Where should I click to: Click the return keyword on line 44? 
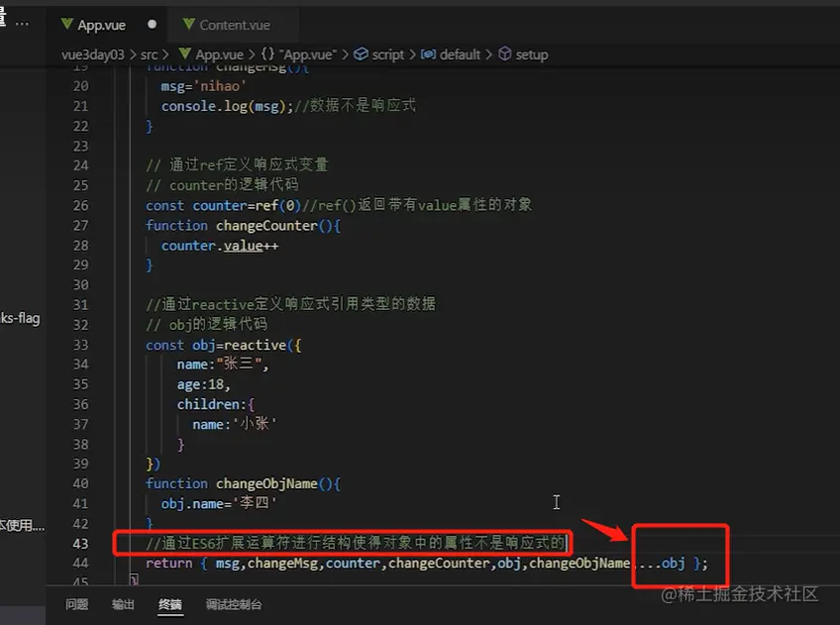pos(168,564)
